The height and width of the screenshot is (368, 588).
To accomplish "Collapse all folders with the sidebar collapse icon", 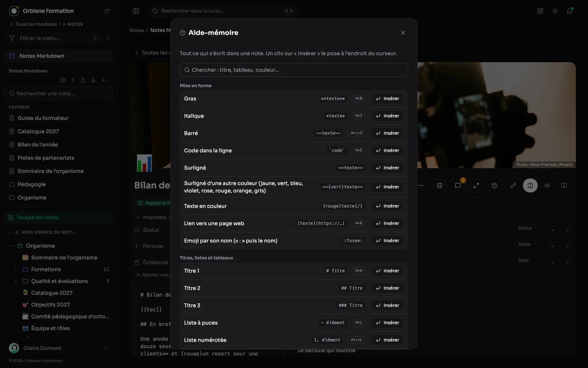I will pos(73,80).
